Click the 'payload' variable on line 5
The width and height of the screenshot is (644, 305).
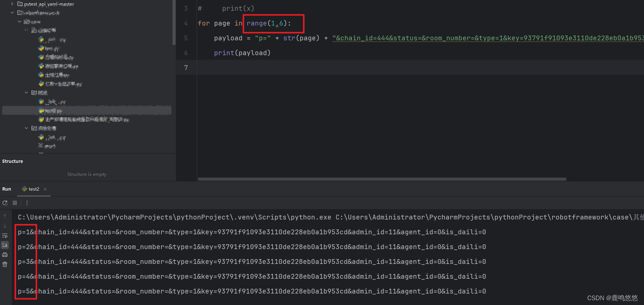(228, 38)
